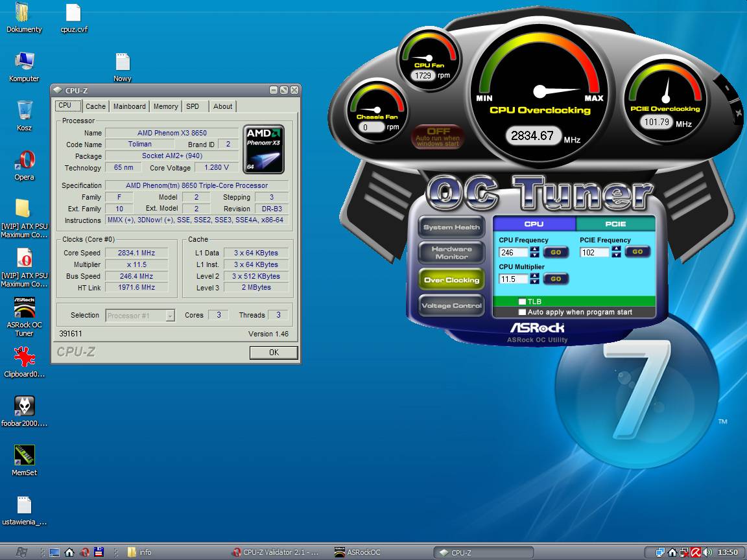Open System Health in OC Tuner
This screenshot has height=560, width=747.
(451, 227)
